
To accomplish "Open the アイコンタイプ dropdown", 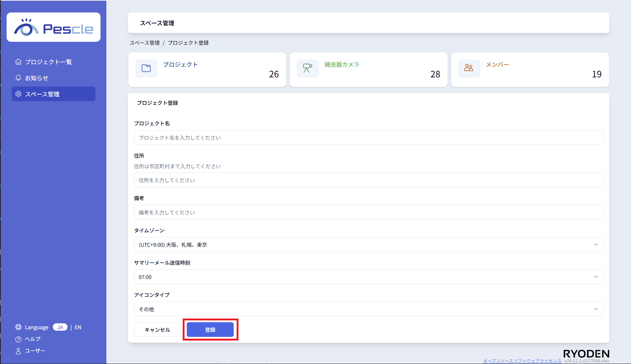I will tap(368, 309).
